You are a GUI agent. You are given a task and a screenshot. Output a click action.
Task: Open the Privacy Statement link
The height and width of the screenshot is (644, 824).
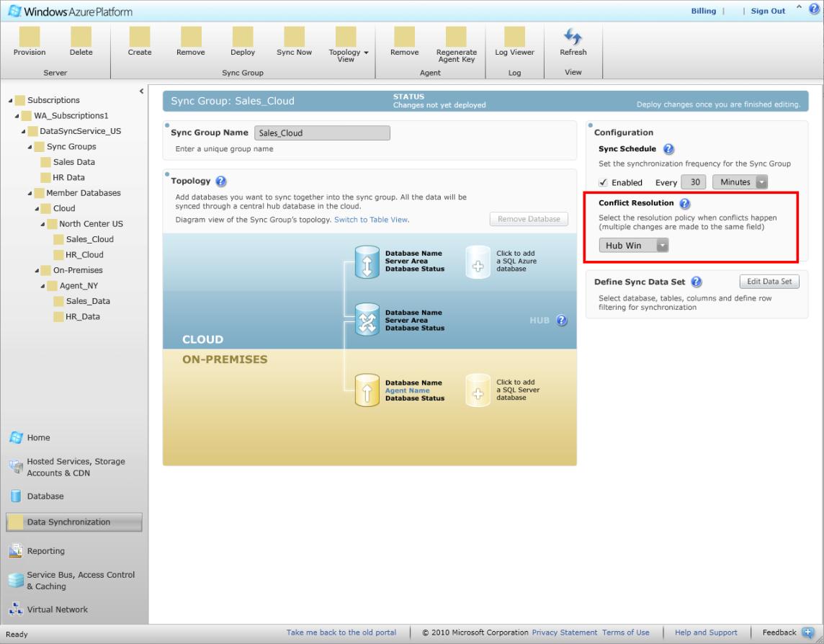tap(565, 632)
